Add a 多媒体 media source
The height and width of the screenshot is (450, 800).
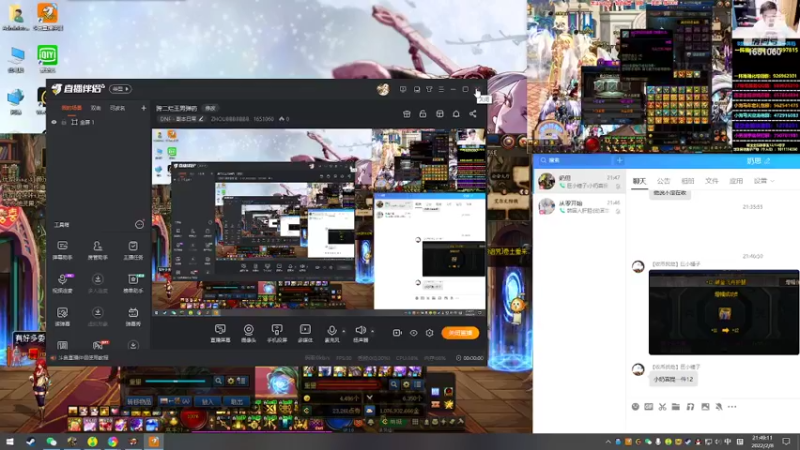click(305, 333)
